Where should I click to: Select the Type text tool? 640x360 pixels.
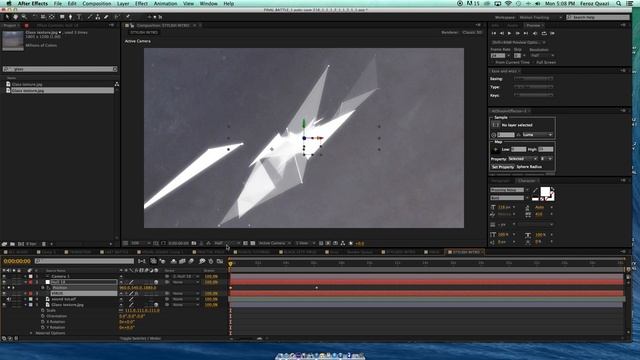(x=79, y=17)
